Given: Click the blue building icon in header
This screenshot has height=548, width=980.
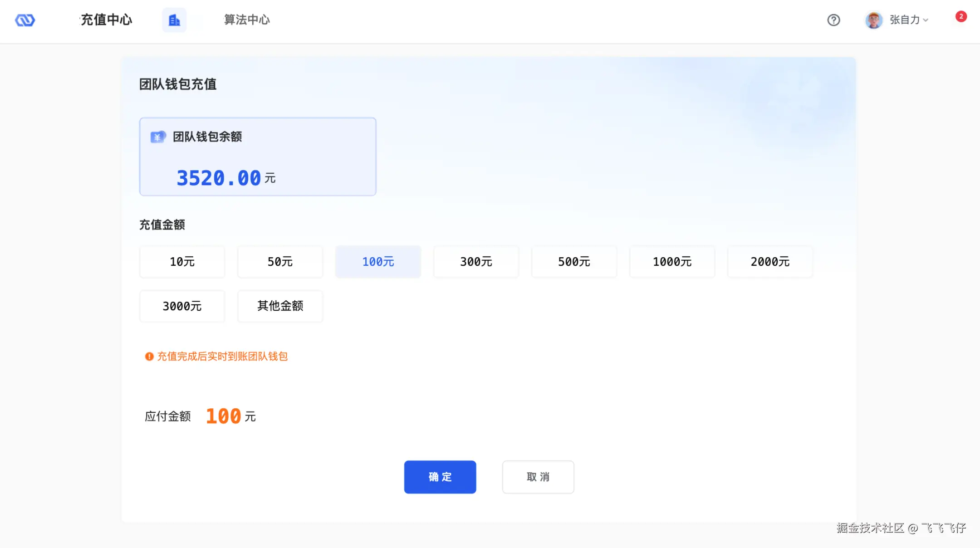Looking at the screenshot, I should tap(174, 20).
